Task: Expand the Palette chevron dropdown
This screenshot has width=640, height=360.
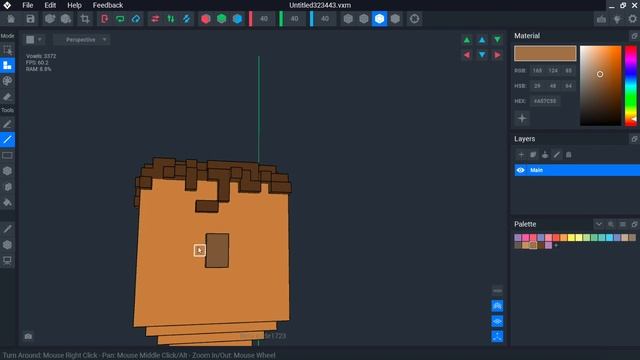Action: [598, 224]
